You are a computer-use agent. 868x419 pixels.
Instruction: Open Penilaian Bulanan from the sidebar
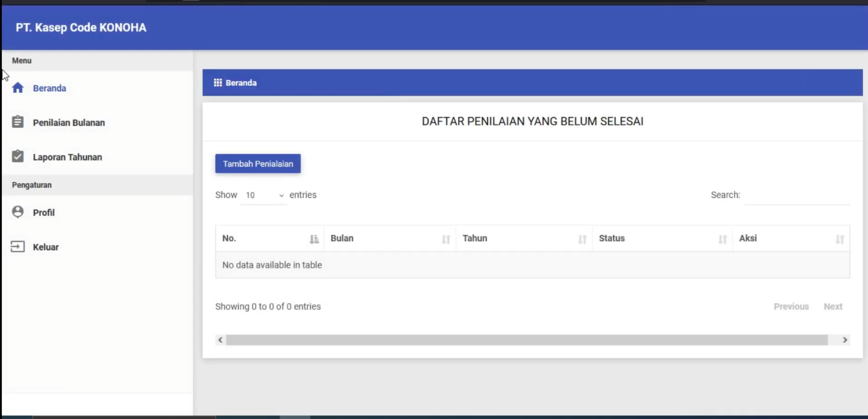pos(97,123)
